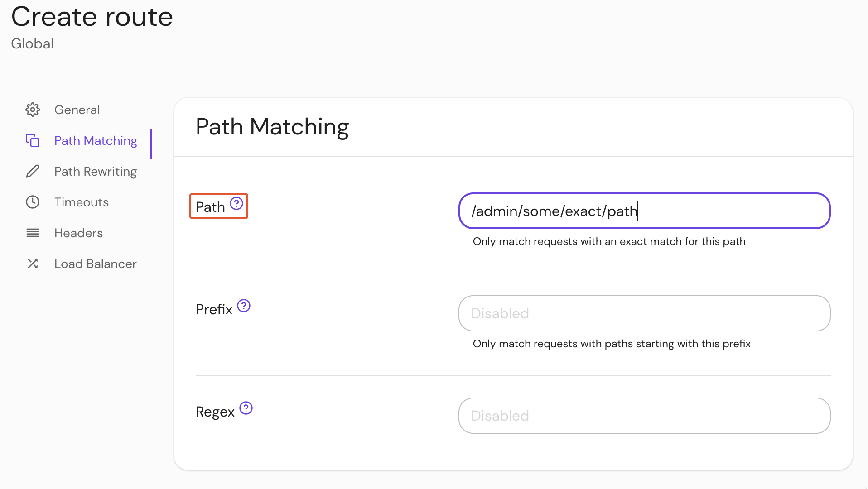Go to the Headers section
Viewport: 868px width, 489px height.
coord(78,233)
